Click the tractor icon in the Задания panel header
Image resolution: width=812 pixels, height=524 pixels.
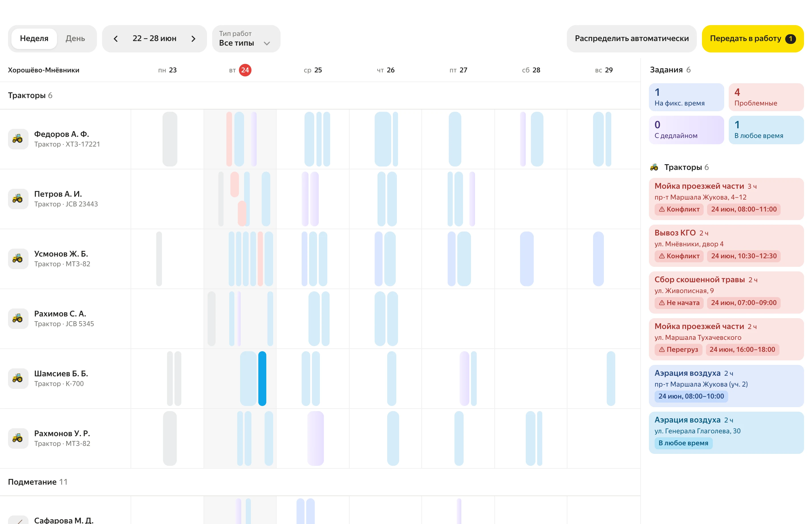coord(654,167)
